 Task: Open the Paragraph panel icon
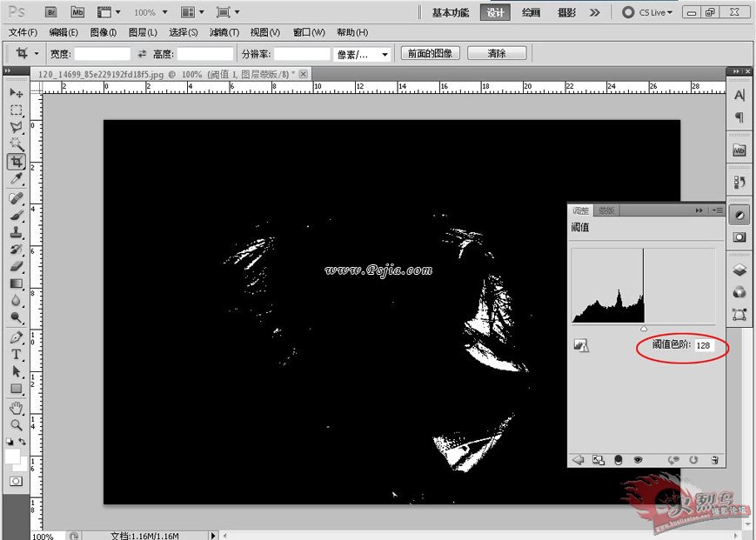coord(739,117)
